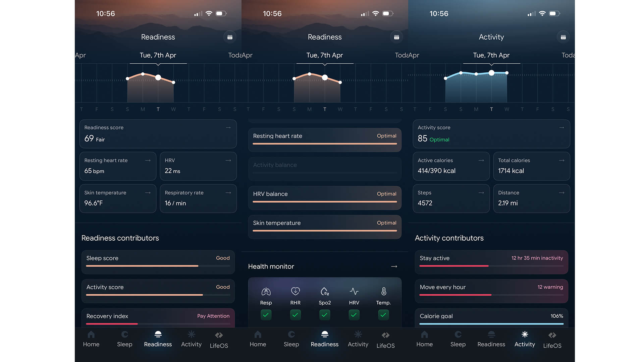Select highlighted data point on Activity chart
The image size is (644, 362).
(x=491, y=73)
